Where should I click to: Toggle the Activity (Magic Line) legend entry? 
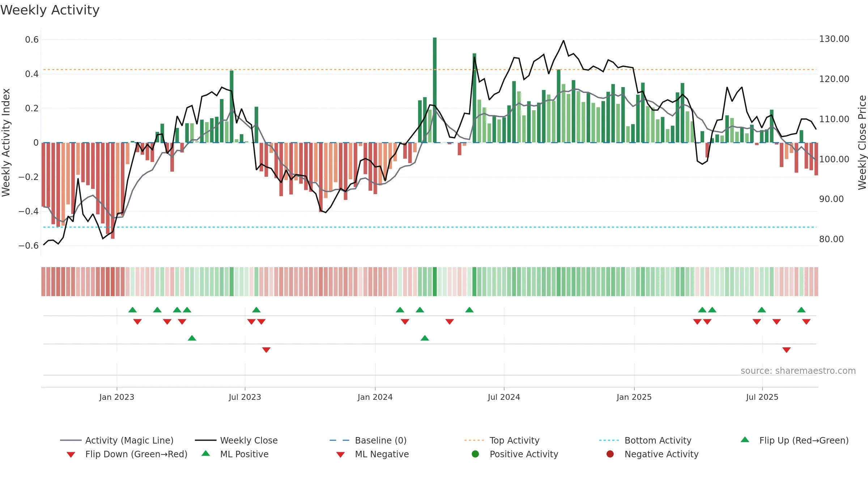point(117,440)
